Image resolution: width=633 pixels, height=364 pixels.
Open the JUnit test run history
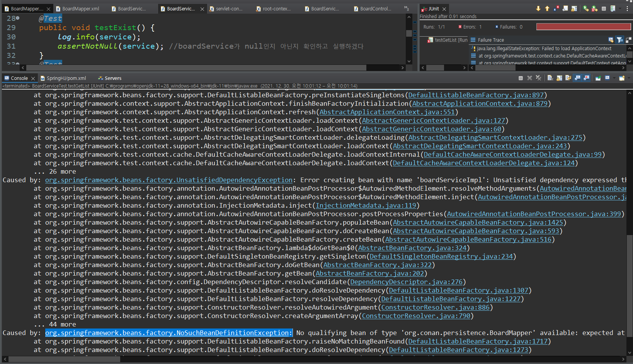[x=613, y=8]
